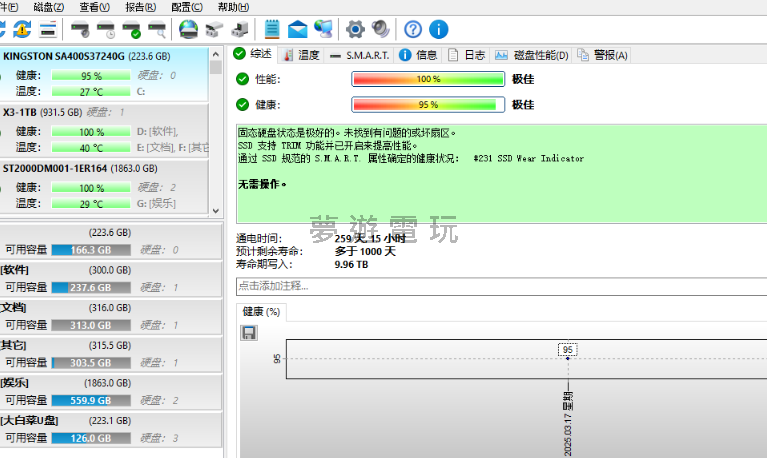This screenshot has width=767, height=458.
Task: Click the globe disk toolbar icon
Action: coord(188,29)
